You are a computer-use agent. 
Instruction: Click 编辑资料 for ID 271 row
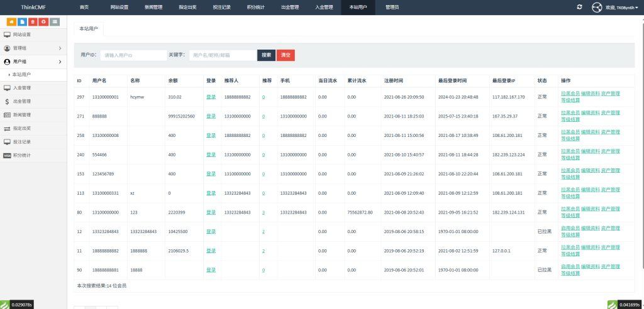pos(590,113)
